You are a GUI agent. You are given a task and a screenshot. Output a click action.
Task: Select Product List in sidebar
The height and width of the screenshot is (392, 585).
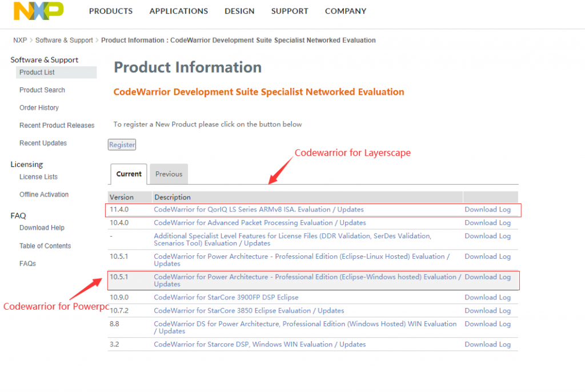pyautogui.click(x=57, y=73)
